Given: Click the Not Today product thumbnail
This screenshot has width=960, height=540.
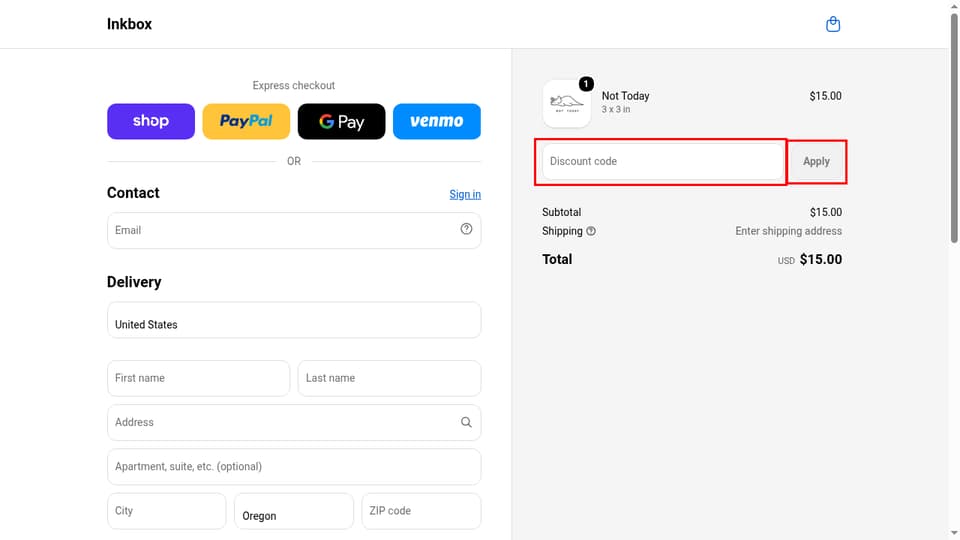Looking at the screenshot, I should point(566,103).
